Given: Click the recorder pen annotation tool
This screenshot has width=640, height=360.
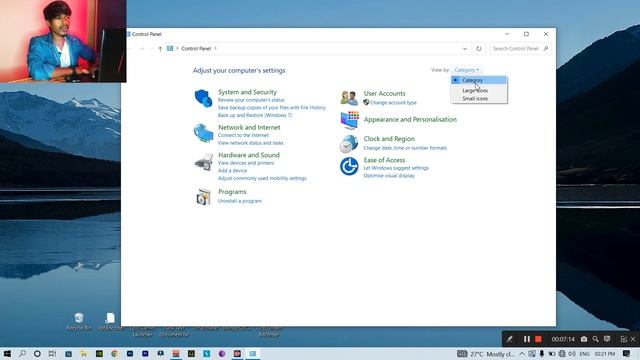Looking at the screenshot, I should click(509, 339).
